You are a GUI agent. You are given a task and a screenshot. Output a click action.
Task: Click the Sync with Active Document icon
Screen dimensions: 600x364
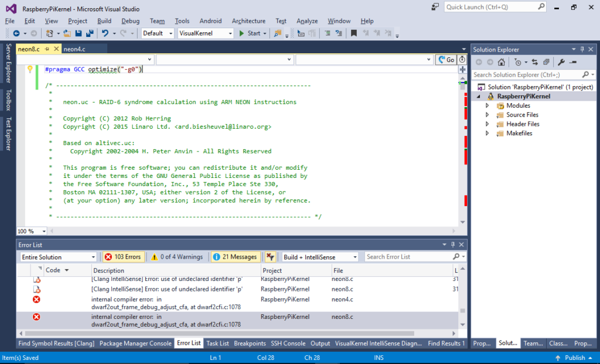tap(535, 61)
